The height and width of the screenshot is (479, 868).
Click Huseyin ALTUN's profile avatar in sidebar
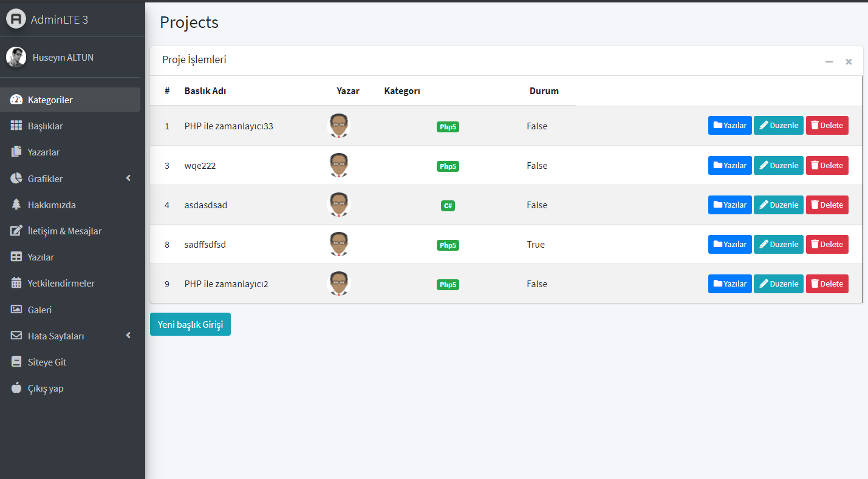[16, 57]
